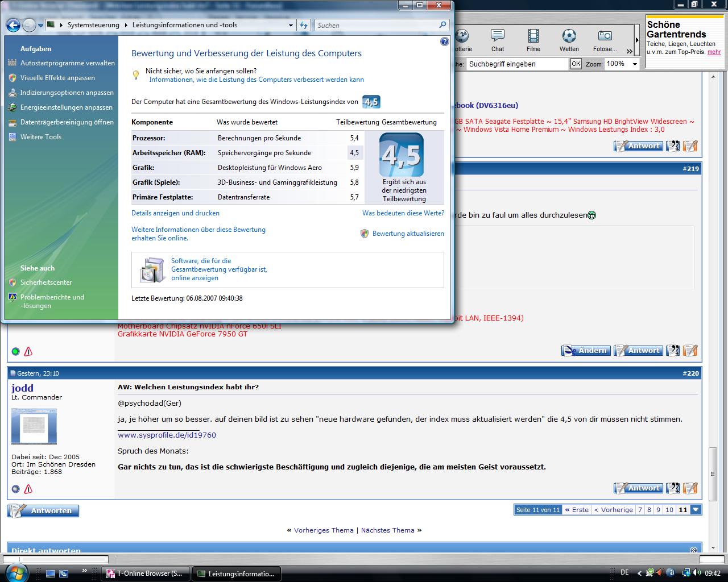Open the Windows Start orb
The image size is (728, 582).
tap(18, 572)
